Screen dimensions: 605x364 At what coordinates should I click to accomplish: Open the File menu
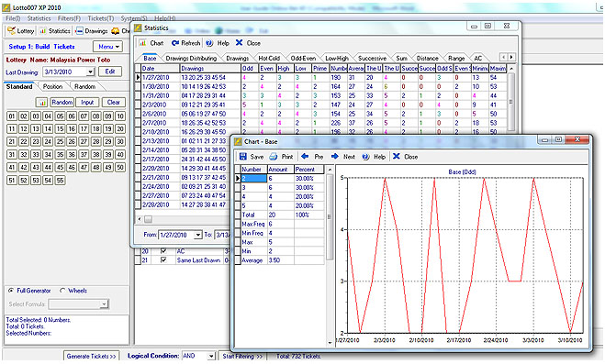point(13,18)
